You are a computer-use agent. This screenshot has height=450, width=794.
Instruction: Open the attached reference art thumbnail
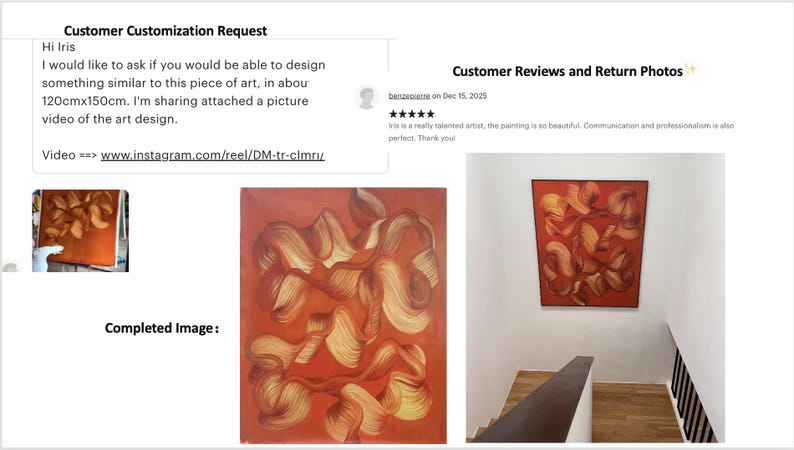point(81,231)
